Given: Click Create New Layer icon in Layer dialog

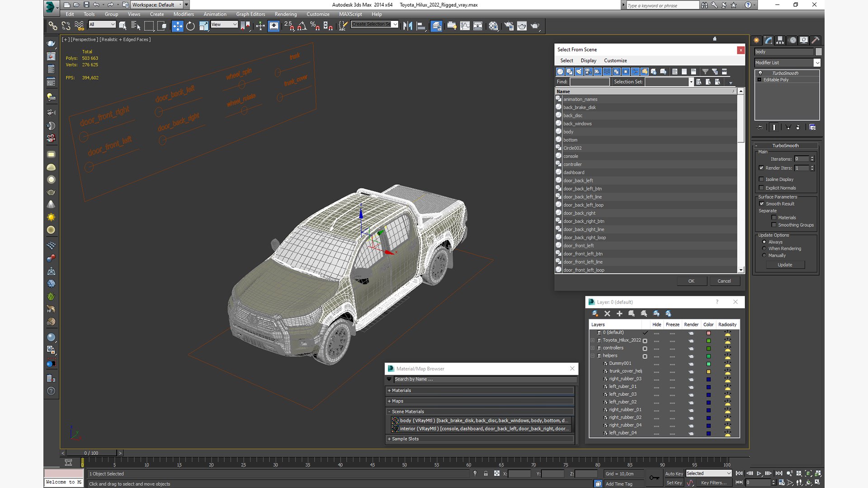Looking at the screenshot, I should tap(595, 314).
